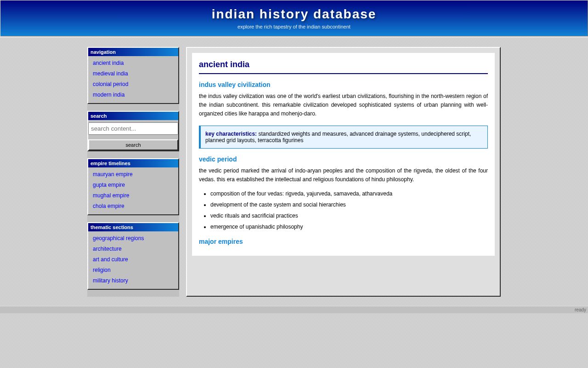Click the search content input field

pyautogui.click(x=133, y=128)
